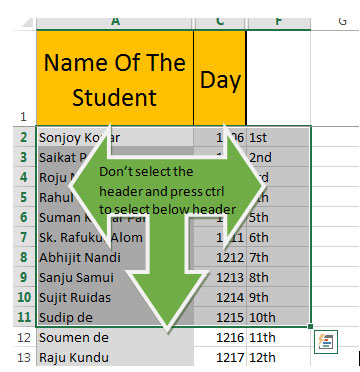
Task: Click the cell containing 1217
Action: [x=220, y=357]
